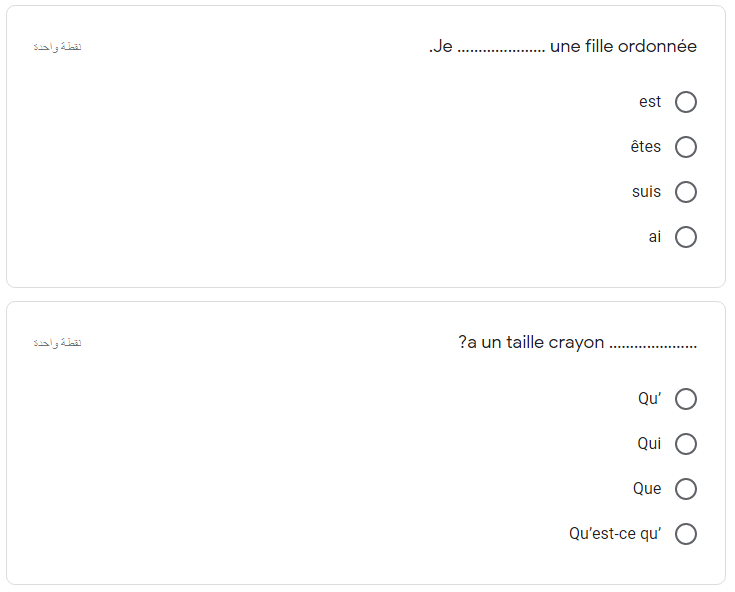Click the question 'Je ... une fille ordonnée'
This screenshot has width=735, height=592.
point(562,46)
